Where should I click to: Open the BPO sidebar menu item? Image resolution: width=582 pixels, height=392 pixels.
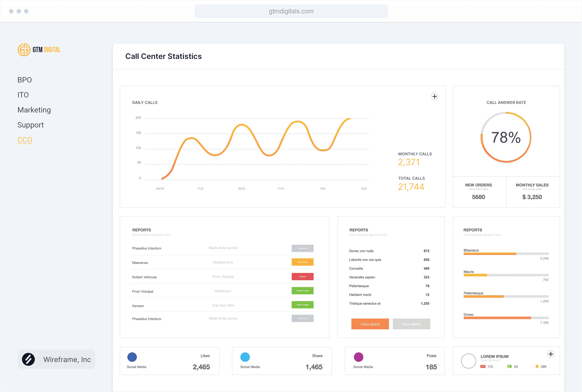click(x=25, y=80)
